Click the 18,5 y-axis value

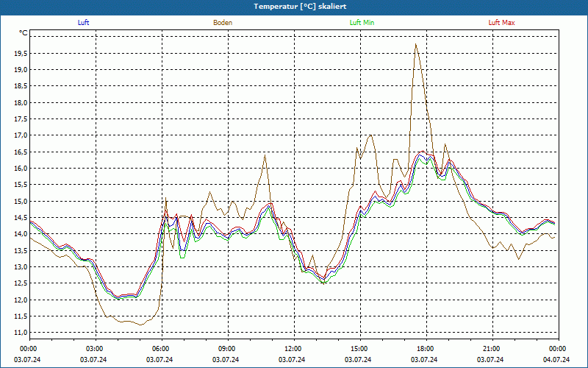(x=21, y=86)
